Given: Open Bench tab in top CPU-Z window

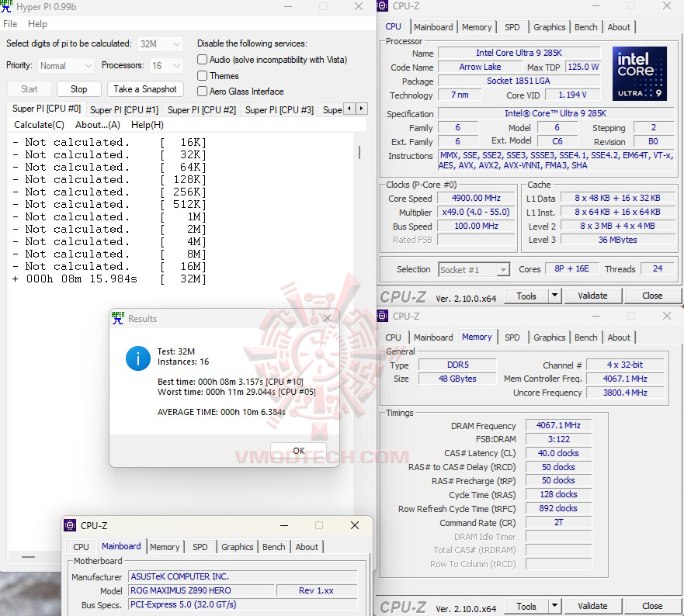Looking at the screenshot, I should pyautogui.click(x=585, y=27).
